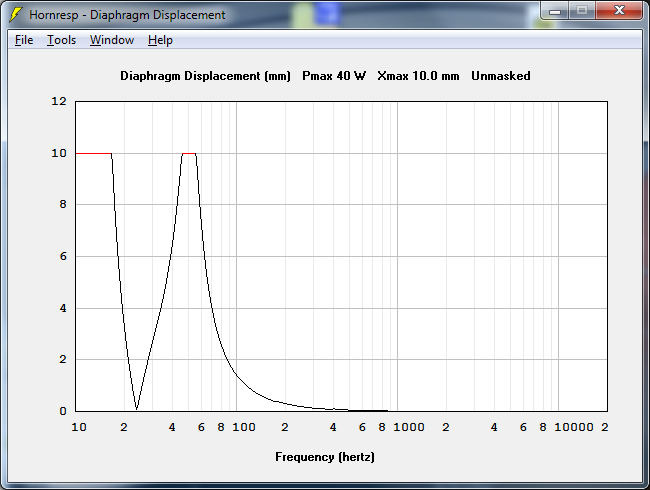Minimize the Hornresp window
Screen dimensions: 650x490
(x=555, y=11)
